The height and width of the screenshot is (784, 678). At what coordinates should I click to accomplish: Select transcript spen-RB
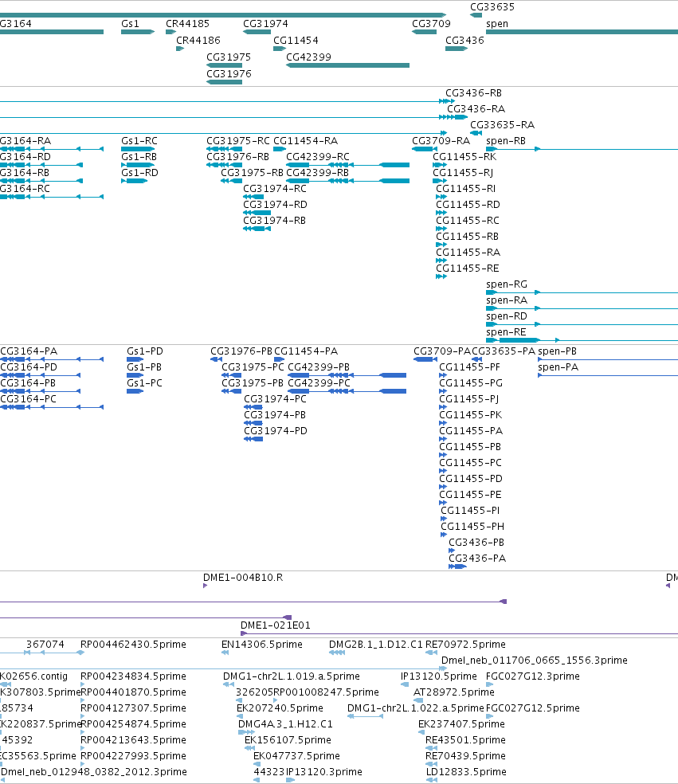click(x=505, y=141)
